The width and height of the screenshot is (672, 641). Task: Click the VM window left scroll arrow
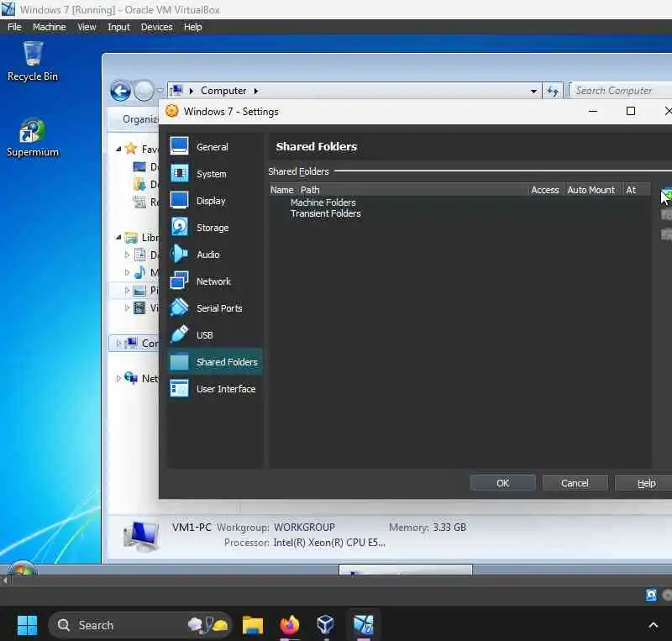pos(5,581)
